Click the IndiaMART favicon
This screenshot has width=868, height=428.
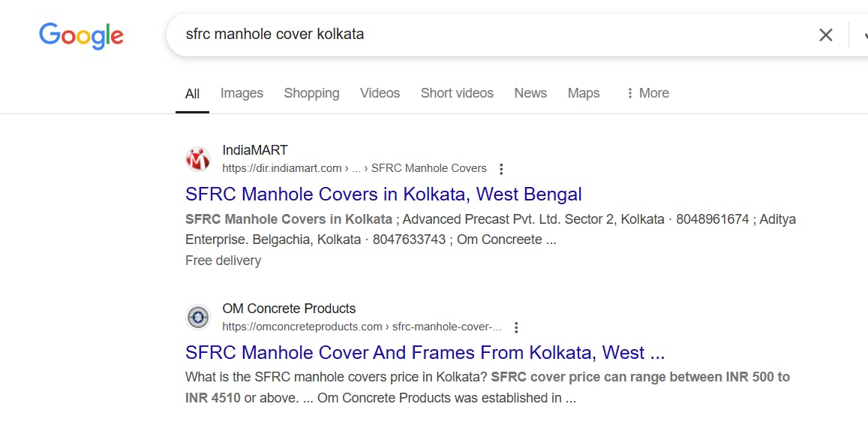198,159
